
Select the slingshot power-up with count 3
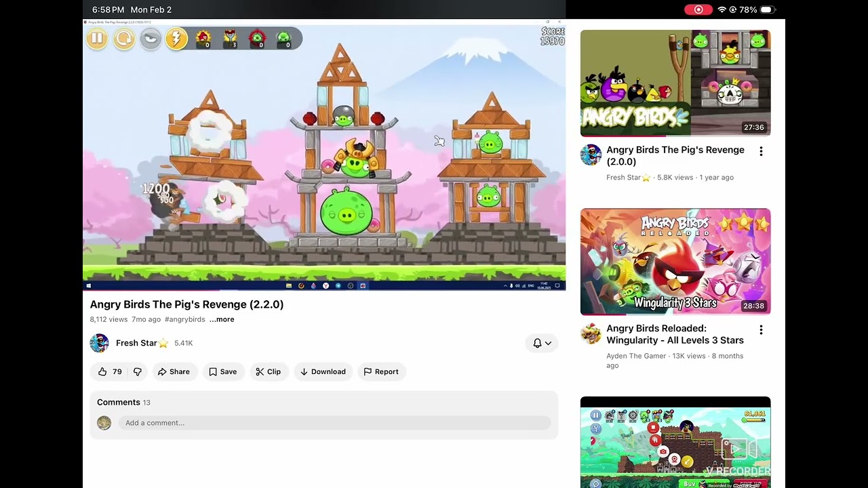tap(231, 39)
